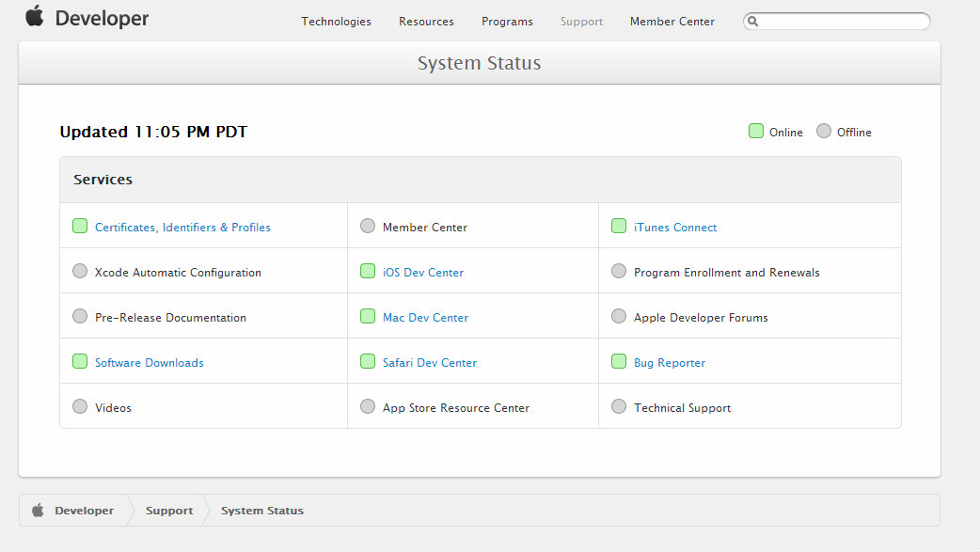Click the green status icon for Bug Reporter
The image size is (980, 552).
pos(619,361)
